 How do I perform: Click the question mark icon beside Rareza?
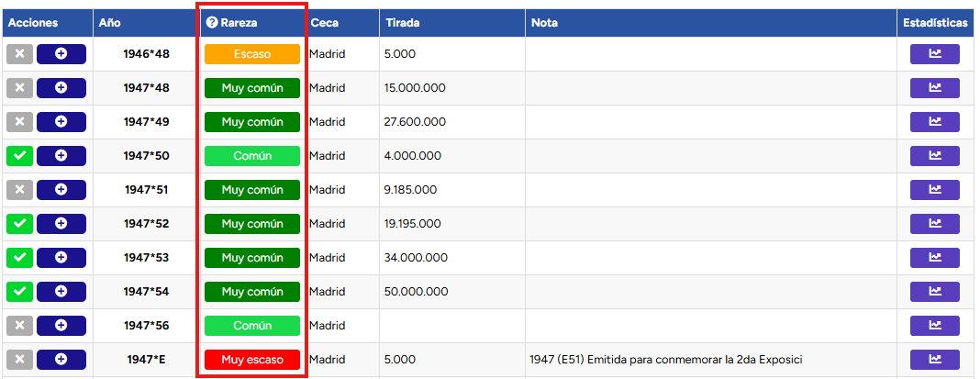coord(212,23)
